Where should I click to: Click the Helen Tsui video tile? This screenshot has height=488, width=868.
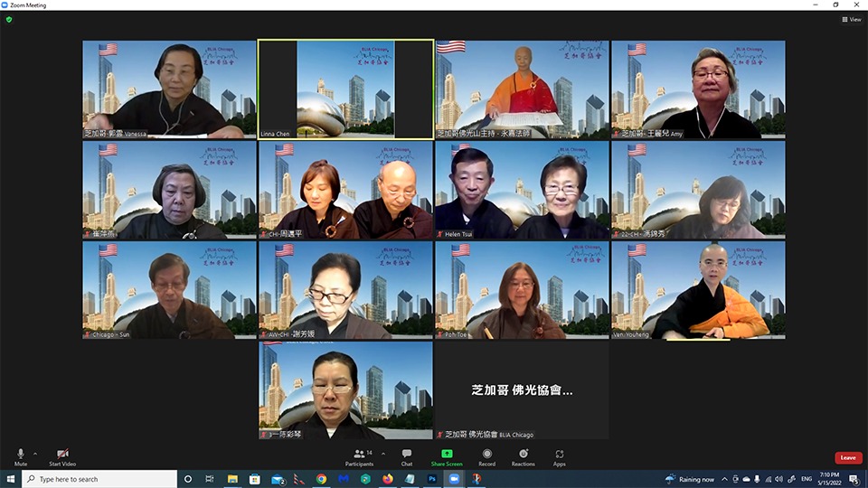pos(522,190)
